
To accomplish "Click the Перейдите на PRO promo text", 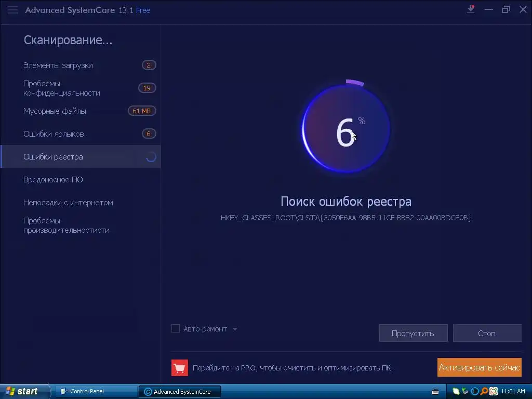I will [292, 368].
